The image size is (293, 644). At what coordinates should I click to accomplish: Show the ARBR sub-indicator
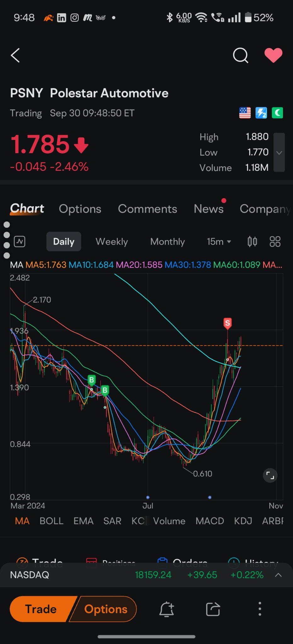[x=273, y=521]
